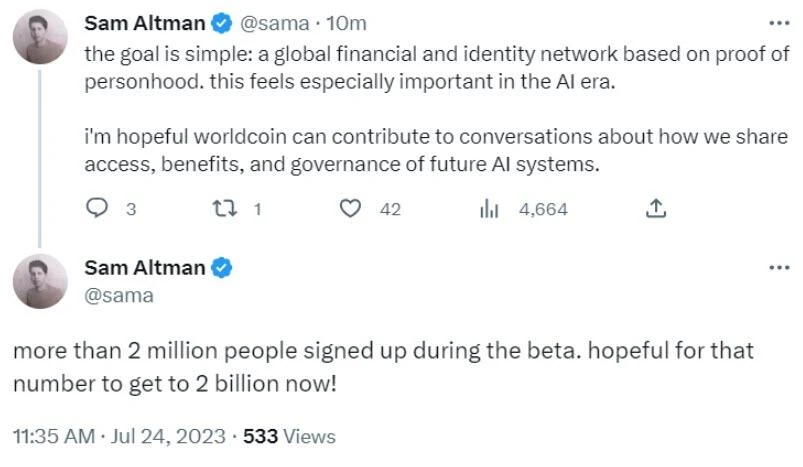Open view analytics bar chart icon
This screenshot has height=467, width=803.
tap(489, 209)
